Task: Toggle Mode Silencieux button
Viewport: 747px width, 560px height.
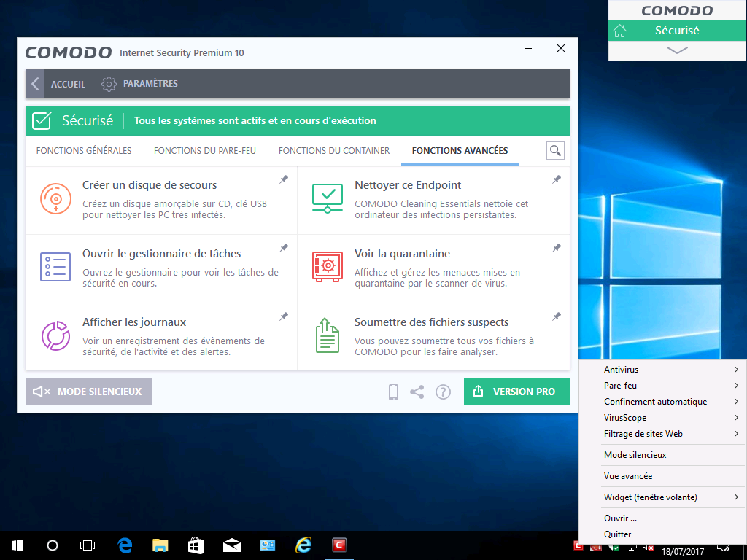Action: [89, 392]
